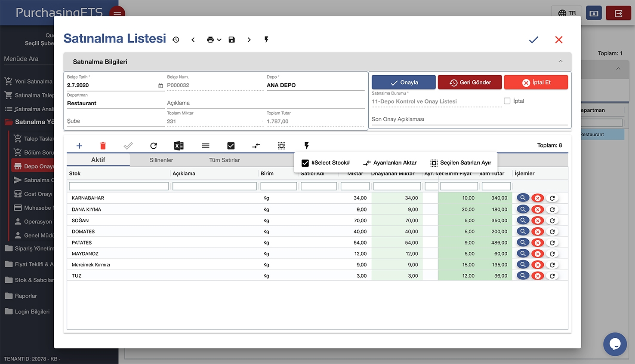Click the Son Onay Açıklaması field

[x=470, y=119]
